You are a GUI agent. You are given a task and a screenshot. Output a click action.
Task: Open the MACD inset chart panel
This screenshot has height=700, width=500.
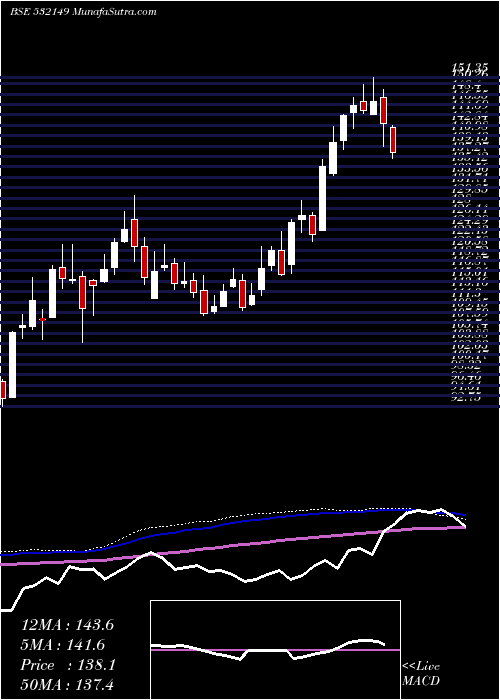click(275, 650)
